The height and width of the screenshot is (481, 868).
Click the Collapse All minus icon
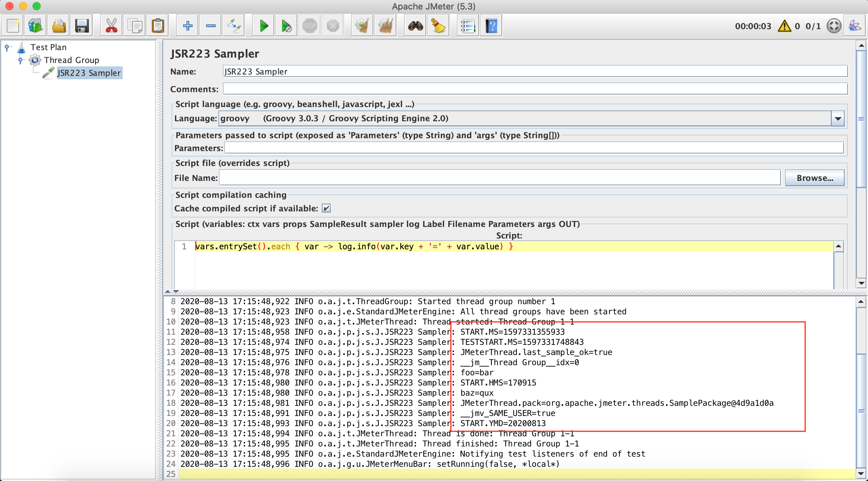coord(211,26)
